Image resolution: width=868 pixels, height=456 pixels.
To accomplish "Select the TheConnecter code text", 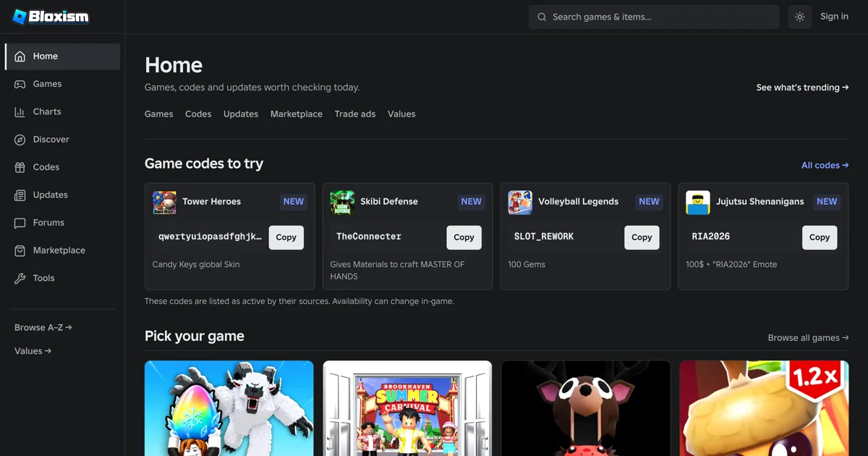I will (369, 237).
